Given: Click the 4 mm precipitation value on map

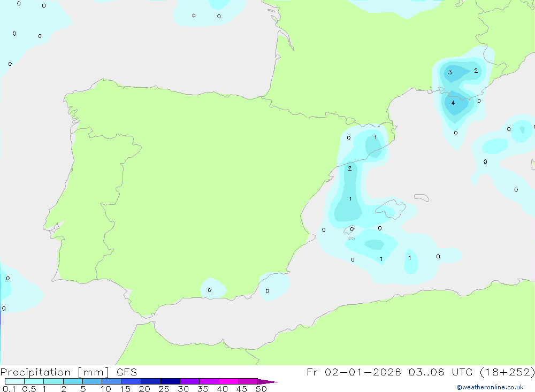Looking at the screenshot, I should coord(453,103).
